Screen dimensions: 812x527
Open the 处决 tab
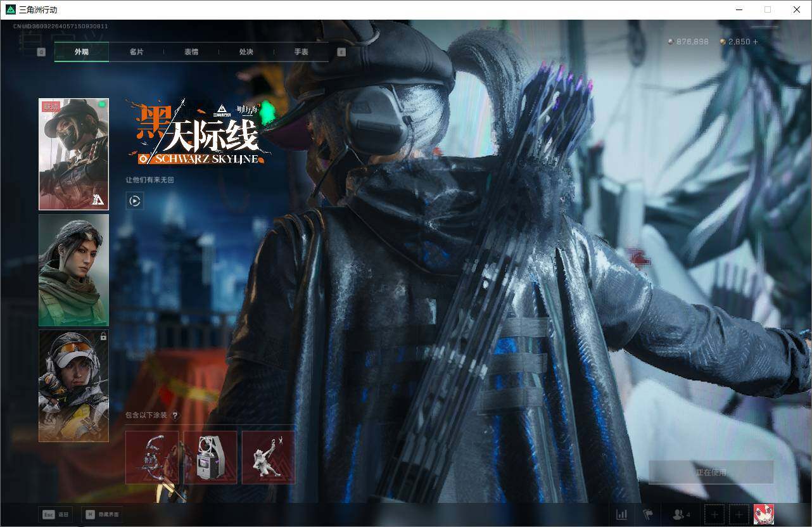pos(246,52)
